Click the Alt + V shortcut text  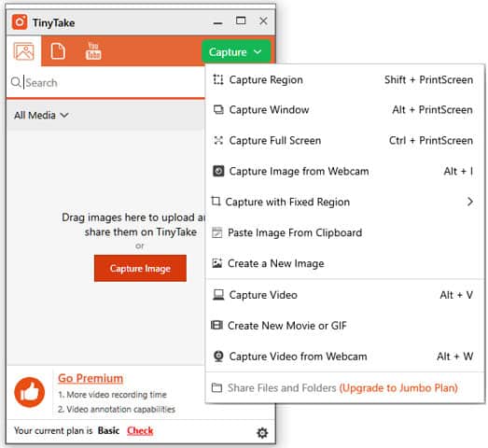[456, 295]
